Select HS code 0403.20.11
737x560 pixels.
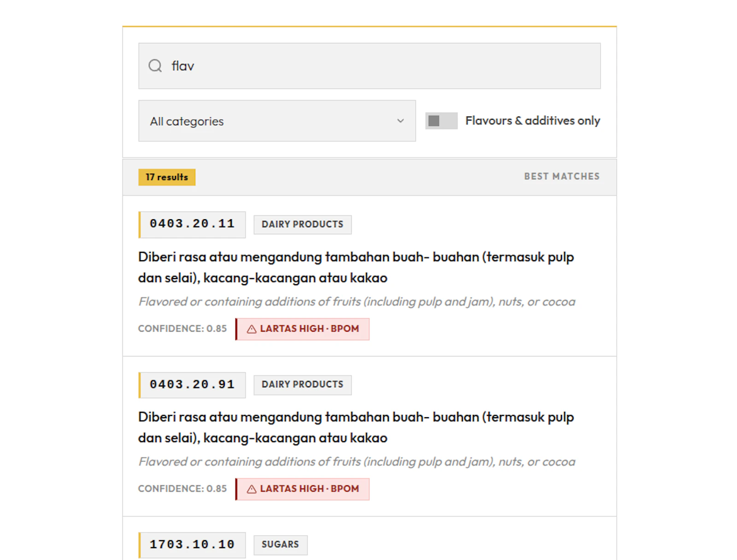point(192,225)
